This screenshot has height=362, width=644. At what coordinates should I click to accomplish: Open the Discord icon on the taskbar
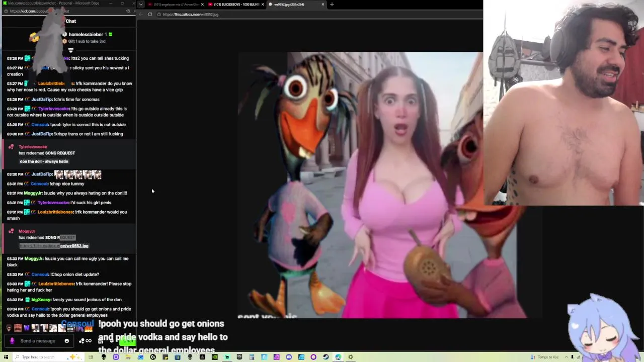[289, 357]
